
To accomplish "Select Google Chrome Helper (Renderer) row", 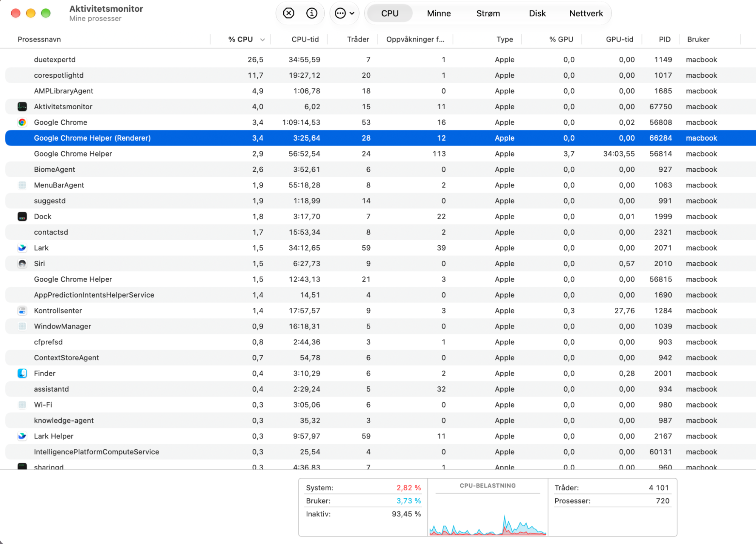I will [380, 138].
